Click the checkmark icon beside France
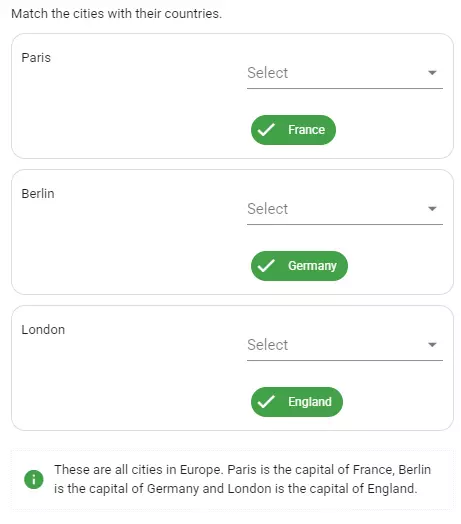Screen dimensions: 461x524 [x=266, y=130]
